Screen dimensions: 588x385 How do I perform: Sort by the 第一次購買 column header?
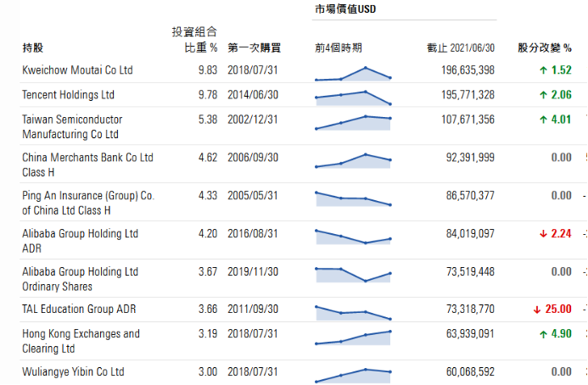[254, 47]
